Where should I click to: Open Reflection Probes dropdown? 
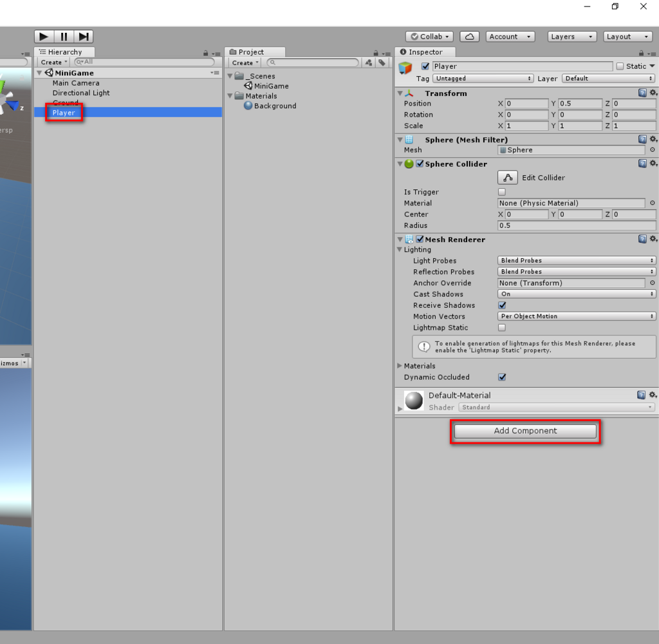[577, 272]
